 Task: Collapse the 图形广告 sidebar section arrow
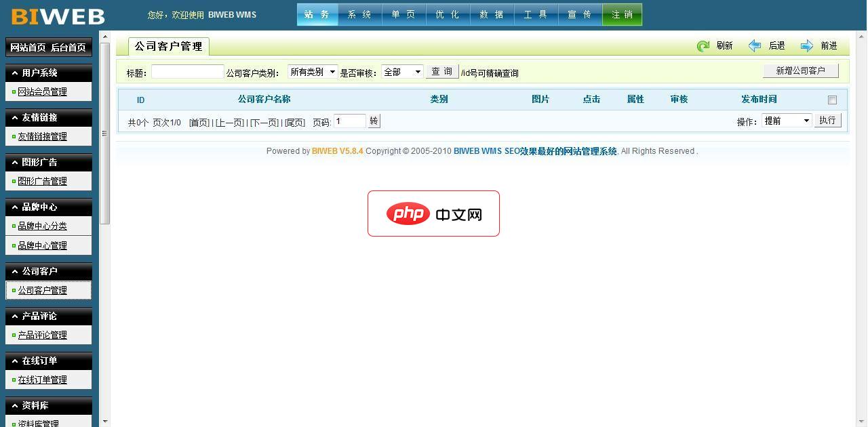16,162
